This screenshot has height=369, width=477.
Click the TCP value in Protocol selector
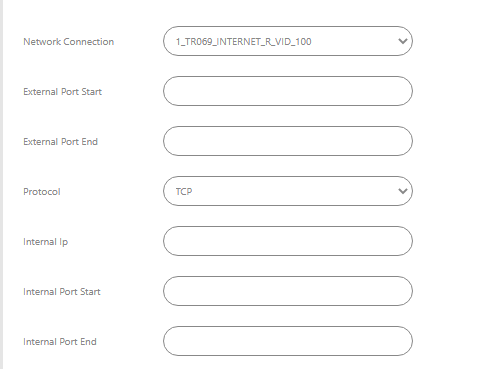click(184, 192)
